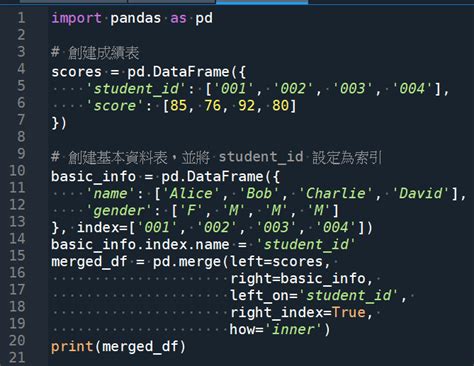474x366 pixels.
Task: Click the string 'Bob'
Action: [259, 194]
